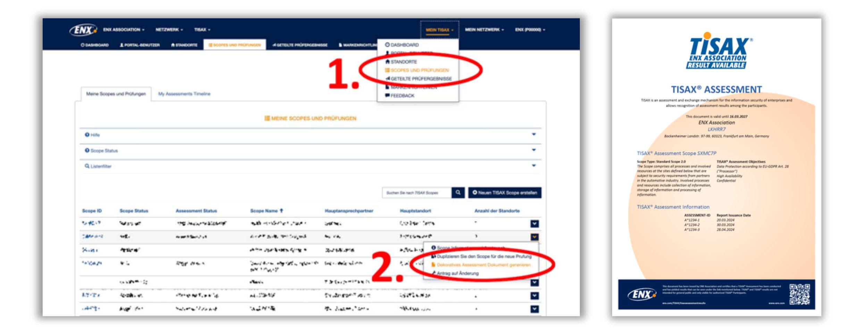
Task: Expand the Listenfilter panel chevron
Action: [x=534, y=166]
